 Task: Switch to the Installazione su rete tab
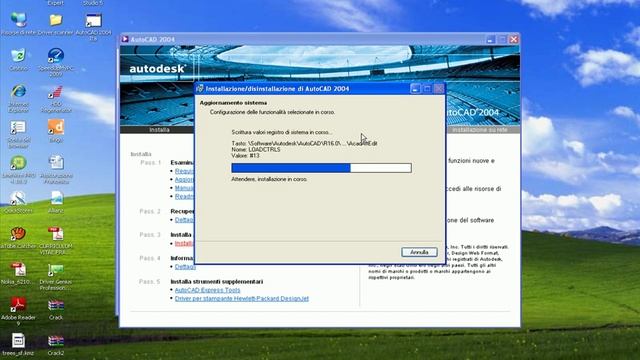pyautogui.click(x=480, y=130)
